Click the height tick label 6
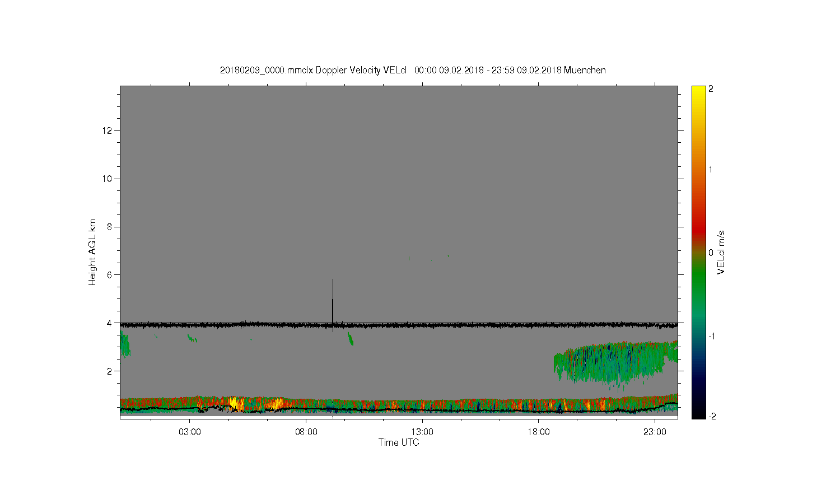This screenshot has height=504, width=840. [110, 275]
